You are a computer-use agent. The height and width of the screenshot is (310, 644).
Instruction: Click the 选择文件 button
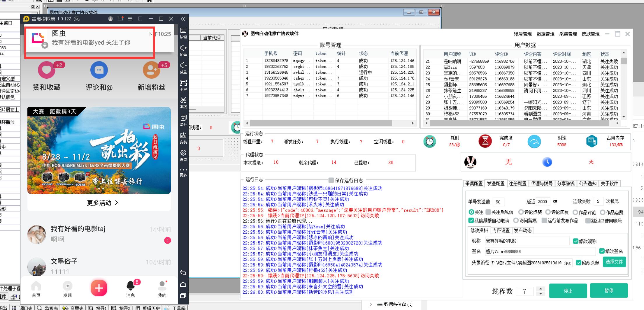point(614,262)
